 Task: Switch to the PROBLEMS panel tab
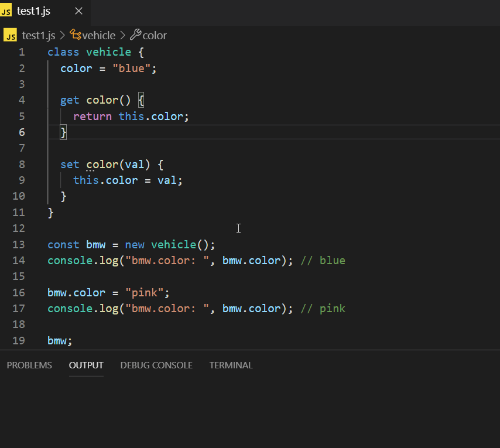[29, 365]
